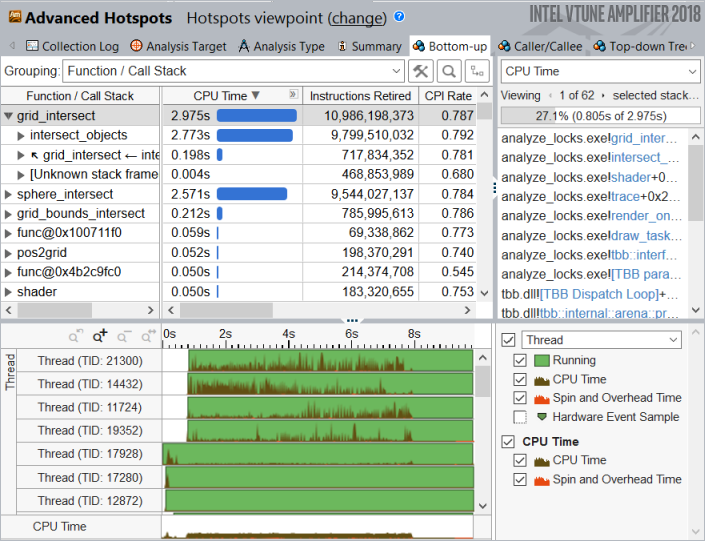Uncheck Running in the thread legend
Screen dimensions: 705x541
(x=520, y=360)
